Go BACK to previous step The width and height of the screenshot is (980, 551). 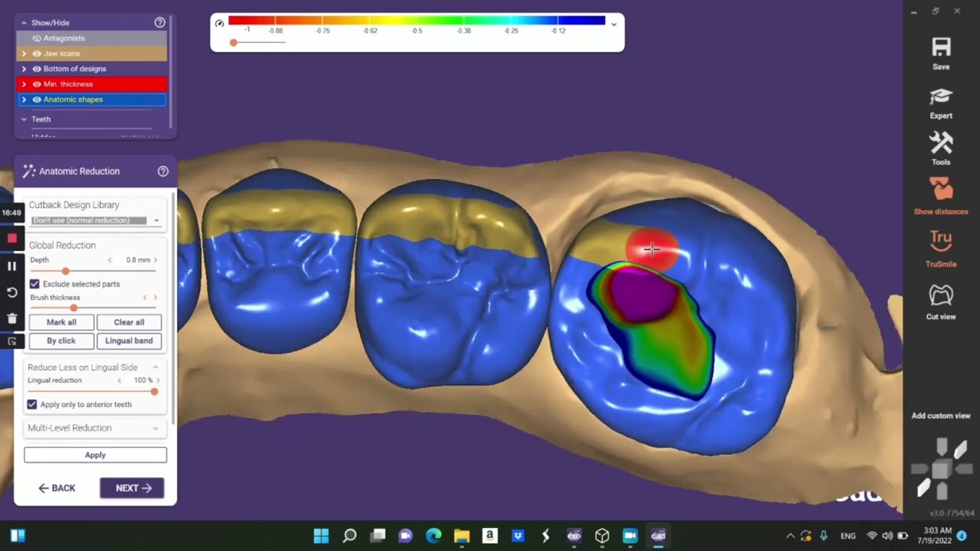[x=57, y=488]
